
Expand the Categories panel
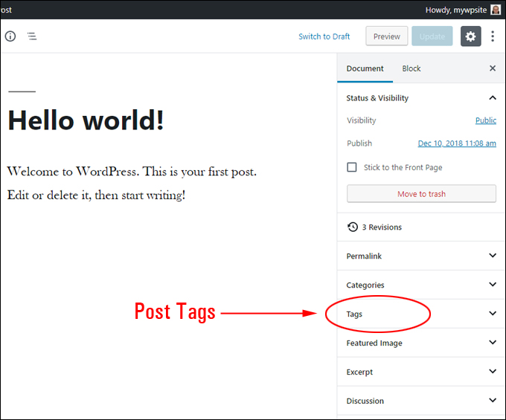click(493, 284)
